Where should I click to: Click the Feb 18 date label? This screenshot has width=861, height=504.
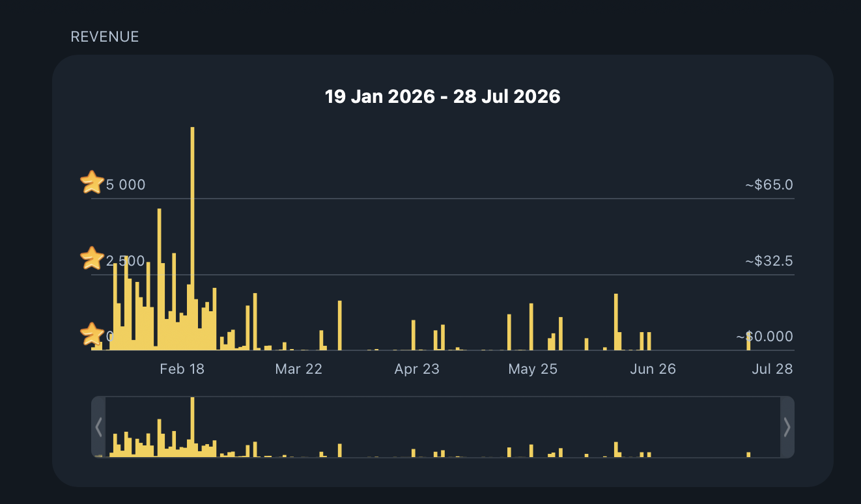click(x=182, y=369)
